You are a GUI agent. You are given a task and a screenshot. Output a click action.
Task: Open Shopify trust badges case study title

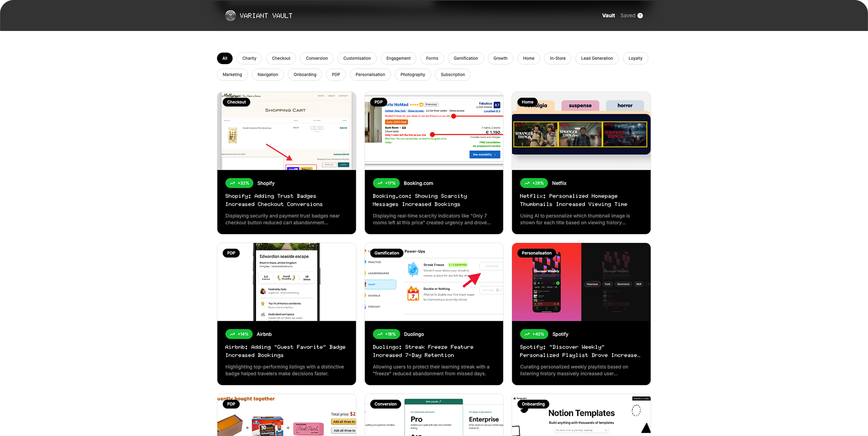pos(274,200)
